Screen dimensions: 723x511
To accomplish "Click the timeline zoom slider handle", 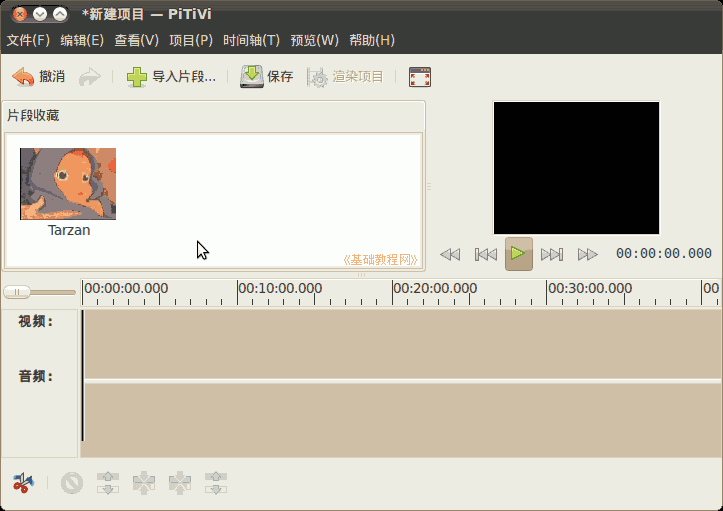I will pos(17,292).
